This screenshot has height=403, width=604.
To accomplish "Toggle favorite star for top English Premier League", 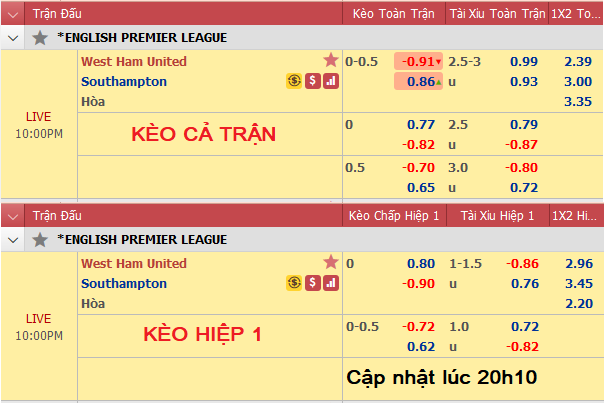I will 40,38.
